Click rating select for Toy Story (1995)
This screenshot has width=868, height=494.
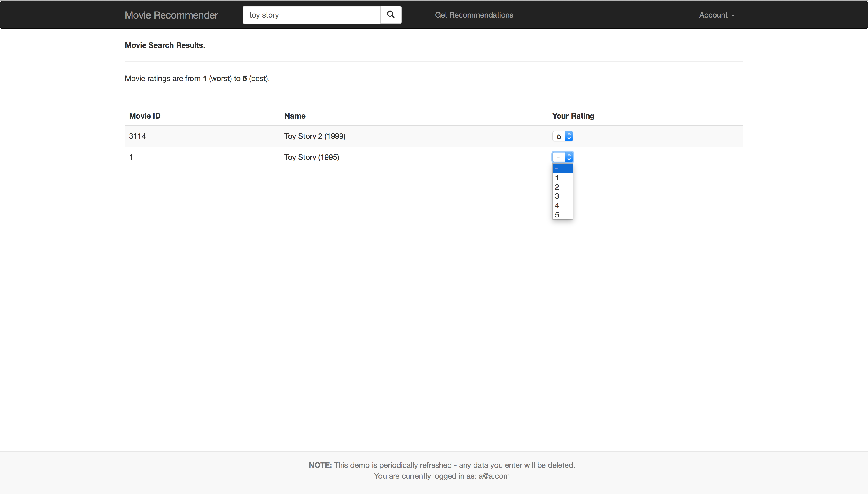pos(562,157)
